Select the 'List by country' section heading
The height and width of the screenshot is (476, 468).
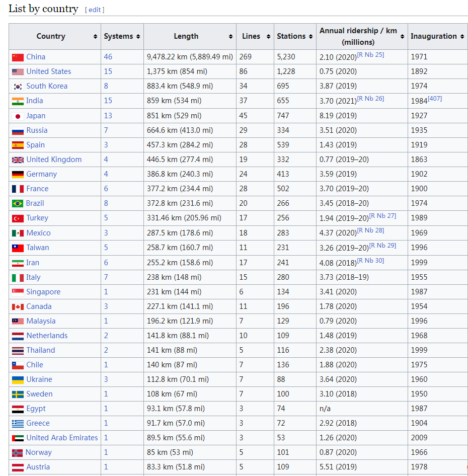(43, 9)
